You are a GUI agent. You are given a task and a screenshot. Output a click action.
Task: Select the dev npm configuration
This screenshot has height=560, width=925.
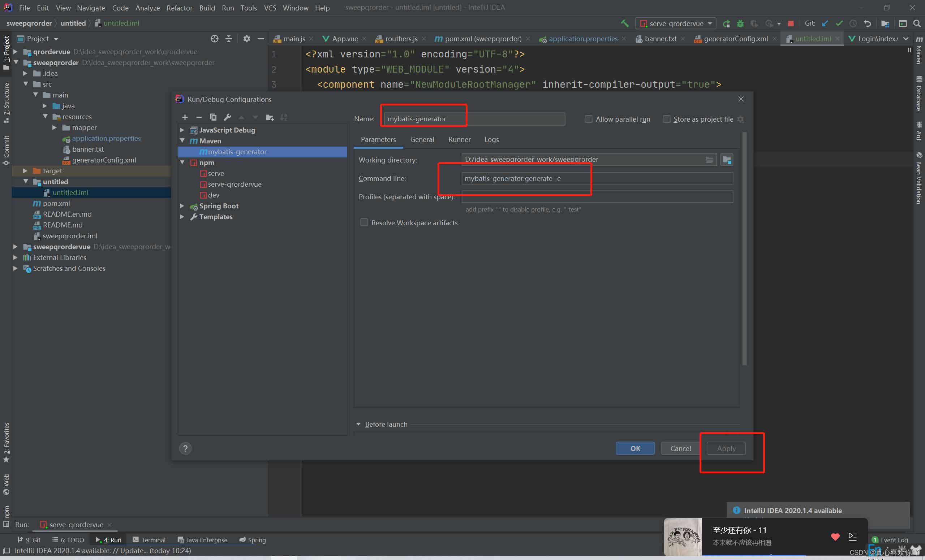pyautogui.click(x=210, y=195)
